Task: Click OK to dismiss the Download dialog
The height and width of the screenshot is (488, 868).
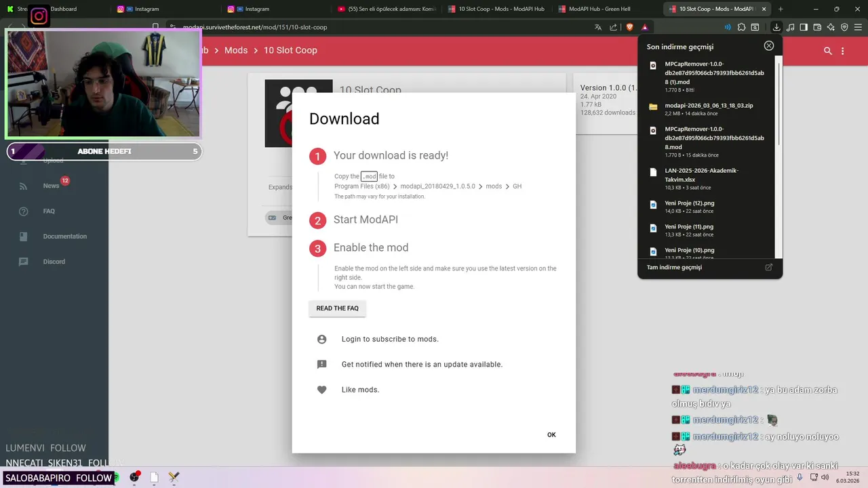Action: tap(551, 435)
